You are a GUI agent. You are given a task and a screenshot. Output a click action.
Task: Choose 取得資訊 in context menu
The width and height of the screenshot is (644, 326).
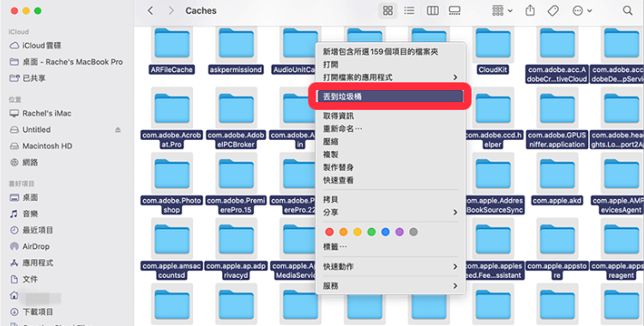click(x=390, y=116)
